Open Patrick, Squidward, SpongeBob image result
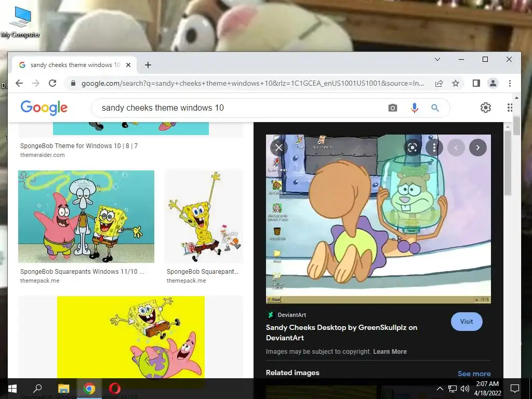 tap(86, 217)
